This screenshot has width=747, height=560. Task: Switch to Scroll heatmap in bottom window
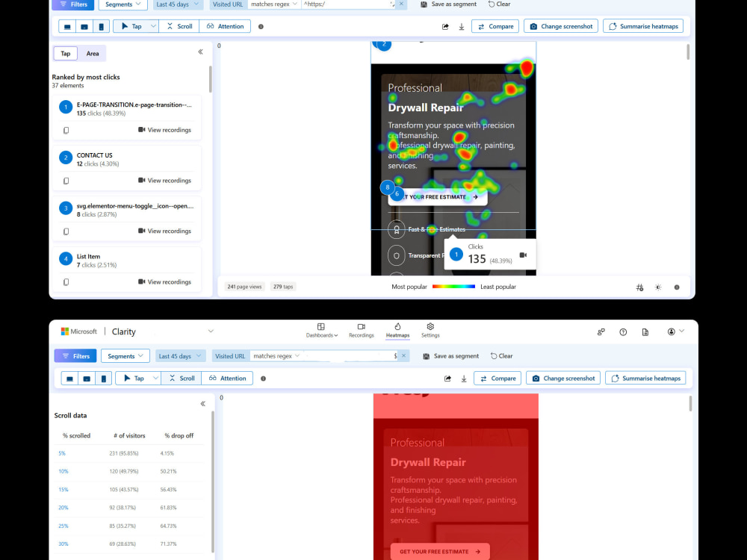[182, 379]
